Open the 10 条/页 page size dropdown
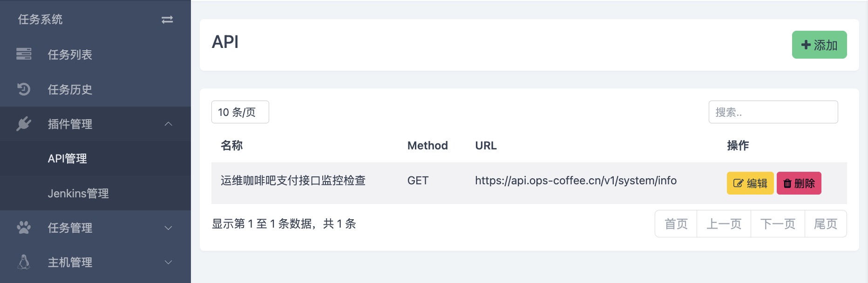The width and height of the screenshot is (868, 283). coord(240,112)
